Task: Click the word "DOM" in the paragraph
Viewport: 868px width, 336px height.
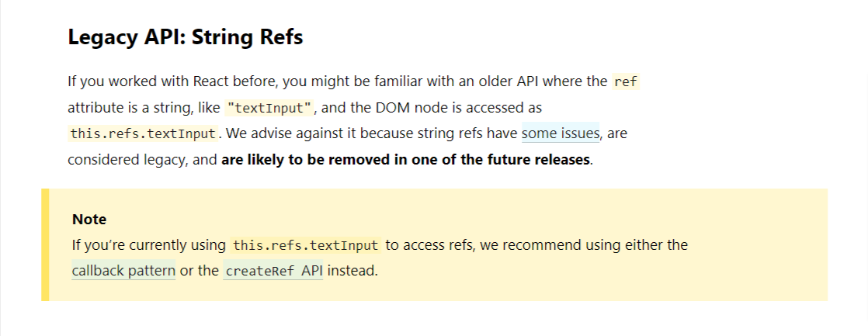Action: pyautogui.click(x=393, y=108)
